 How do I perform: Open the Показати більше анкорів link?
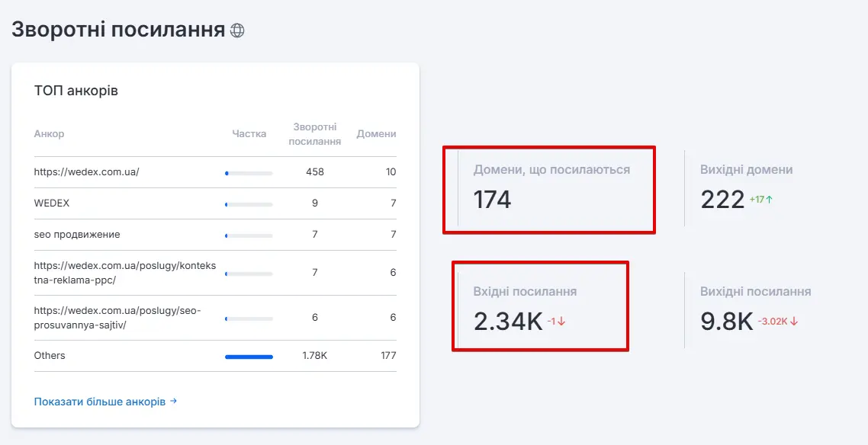pos(100,402)
